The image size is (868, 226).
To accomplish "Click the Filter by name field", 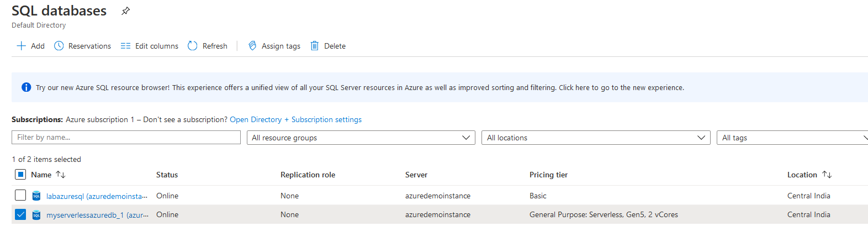I will 126,137.
